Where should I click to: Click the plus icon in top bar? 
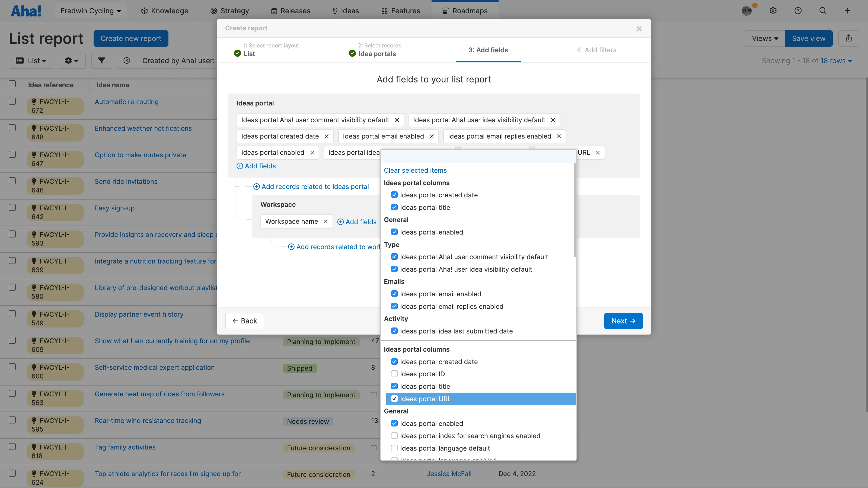(x=847, y=11)
